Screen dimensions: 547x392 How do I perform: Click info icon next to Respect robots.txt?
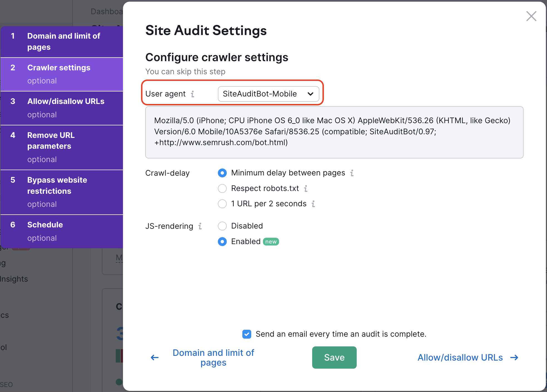tap(306, 188)
